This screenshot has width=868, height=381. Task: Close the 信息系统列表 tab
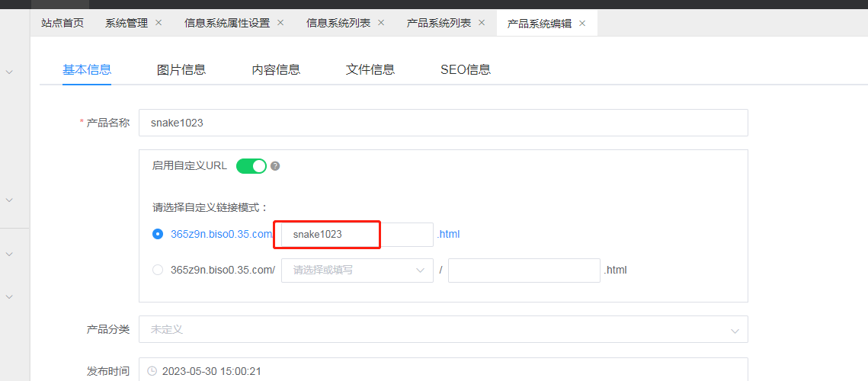pos(381,23)
